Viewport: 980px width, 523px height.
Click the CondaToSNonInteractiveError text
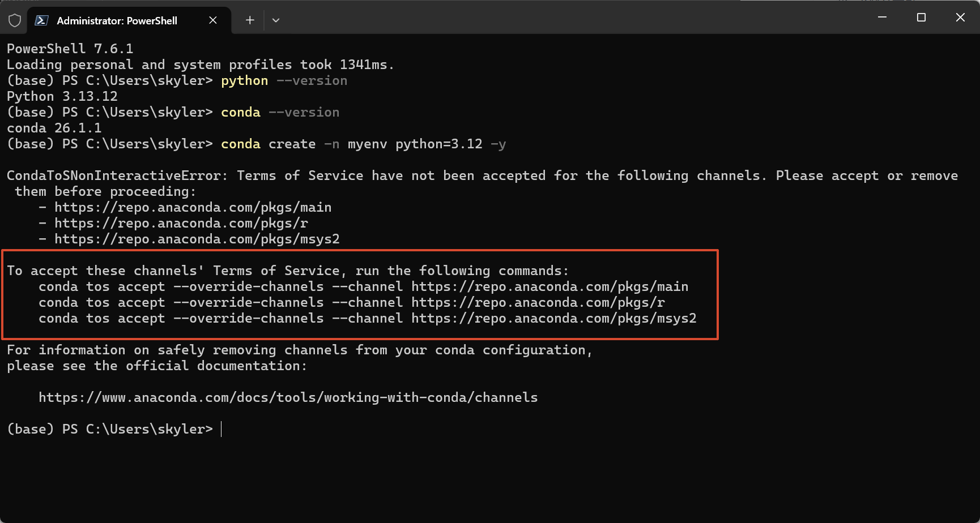[116, 176]
